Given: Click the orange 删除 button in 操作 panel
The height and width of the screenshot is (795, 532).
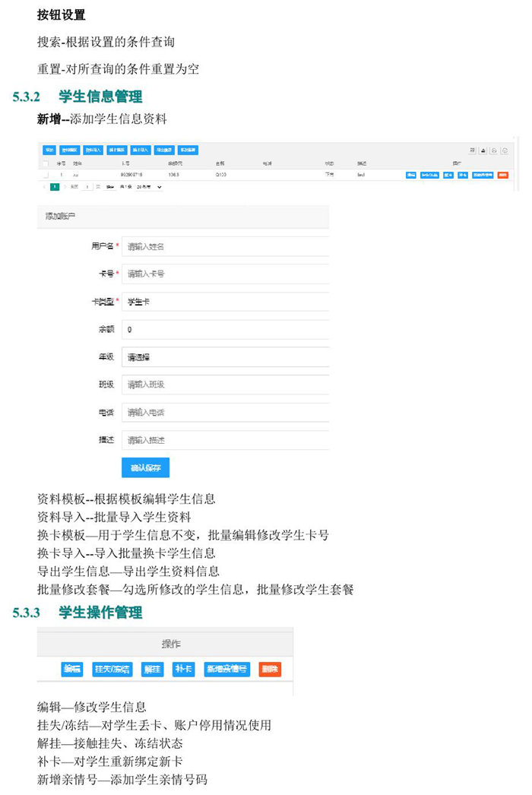Looking at the screenshot, I should click(x=270, y=670).
